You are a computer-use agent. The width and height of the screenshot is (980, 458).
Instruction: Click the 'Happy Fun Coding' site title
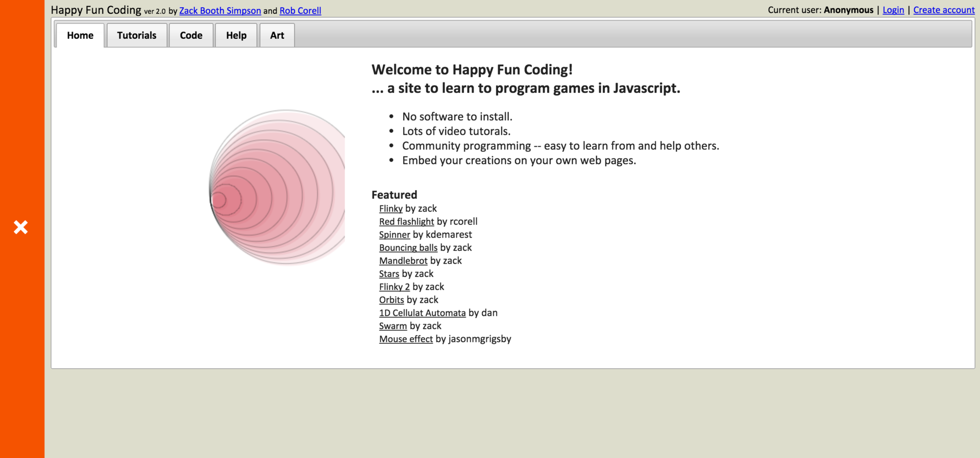tap(96, 10)
